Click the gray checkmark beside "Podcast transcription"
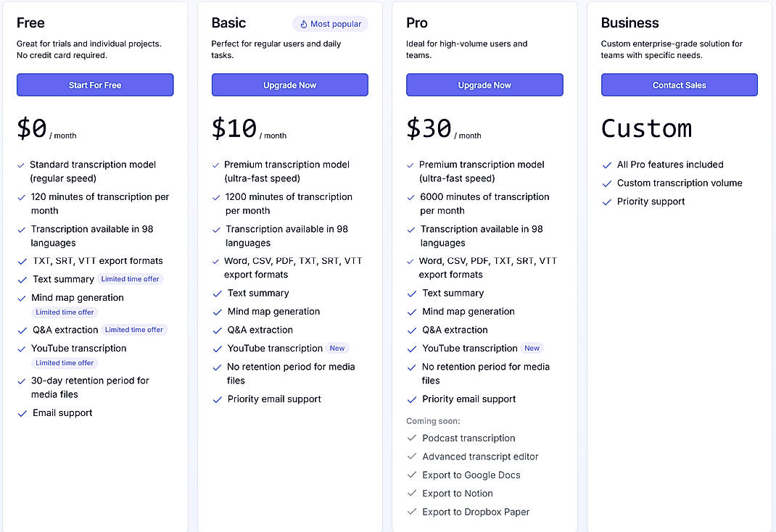This screenshot has height=532, width=776. click(x=411, y=439)
